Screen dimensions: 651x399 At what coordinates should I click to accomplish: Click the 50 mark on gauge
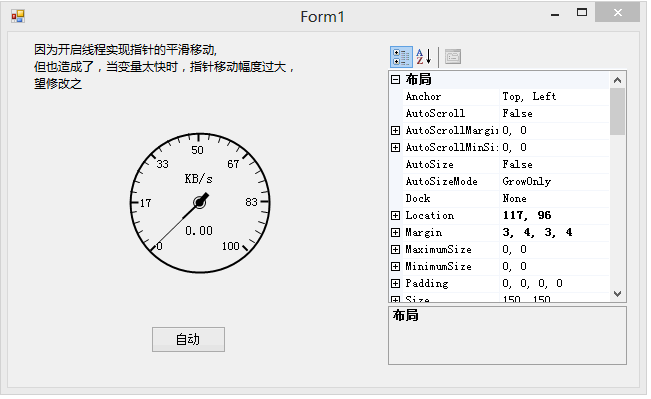[197, 150]
